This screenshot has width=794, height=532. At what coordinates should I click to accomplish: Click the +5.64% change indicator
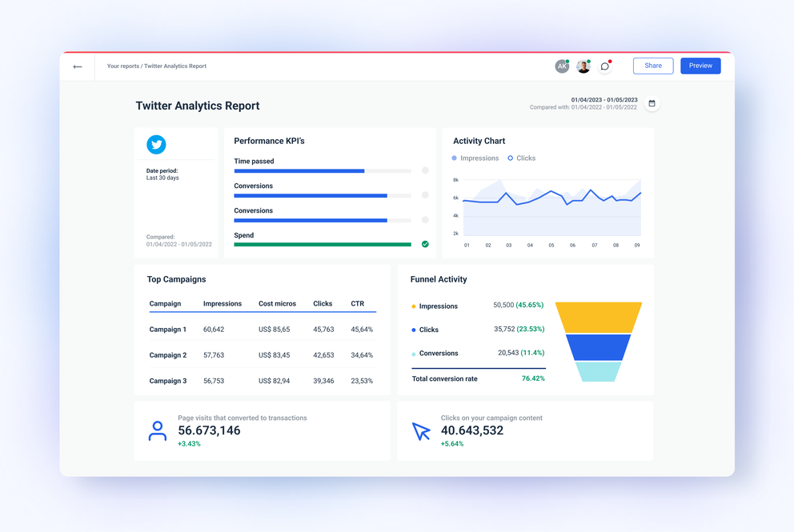pos(451,444)
